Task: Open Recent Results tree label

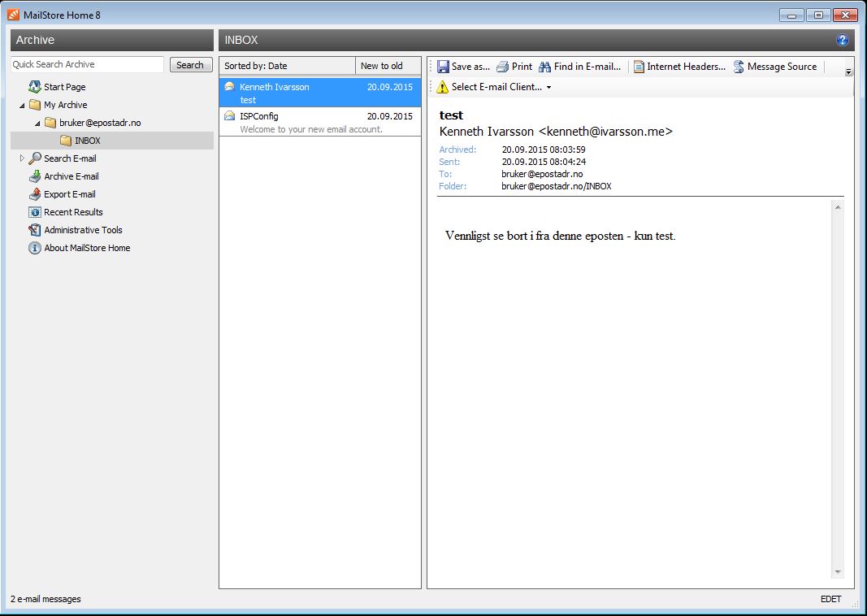Action: pyautogui.click(x=74, y=212)
